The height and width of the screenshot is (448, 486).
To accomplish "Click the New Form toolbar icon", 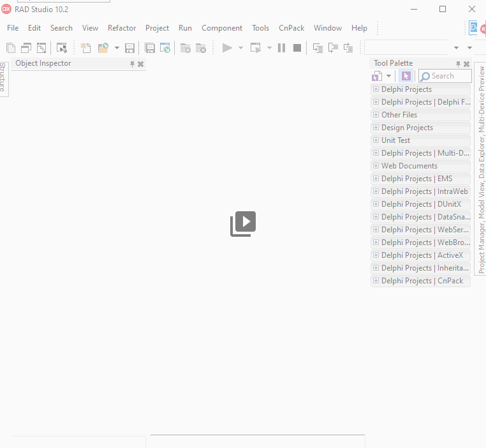I will pos(62,48).
